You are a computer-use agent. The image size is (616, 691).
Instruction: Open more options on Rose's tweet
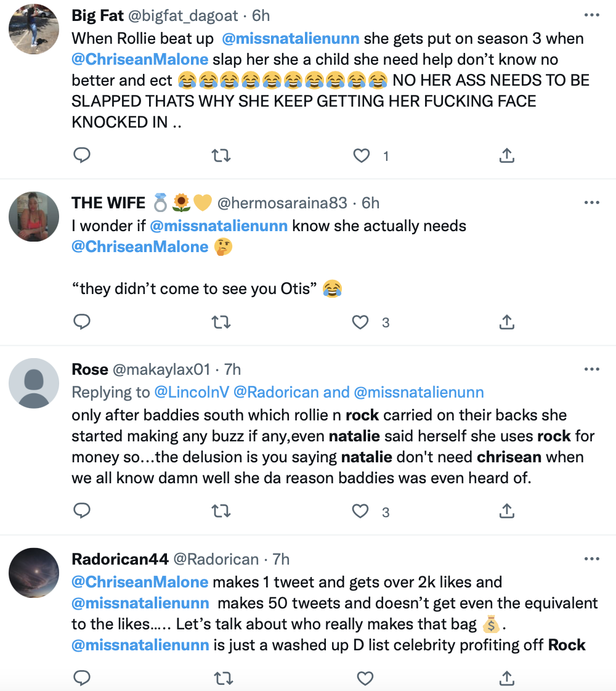(x=591, y=369)
